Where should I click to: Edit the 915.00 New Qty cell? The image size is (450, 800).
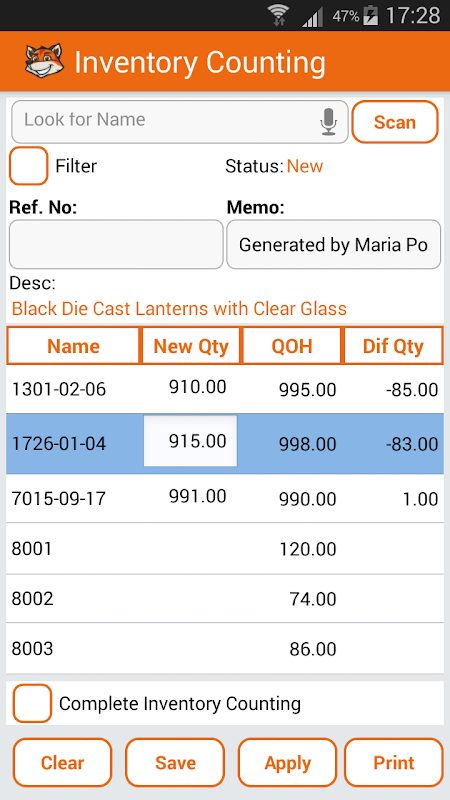pyautogui.click(x=190, y=441)
